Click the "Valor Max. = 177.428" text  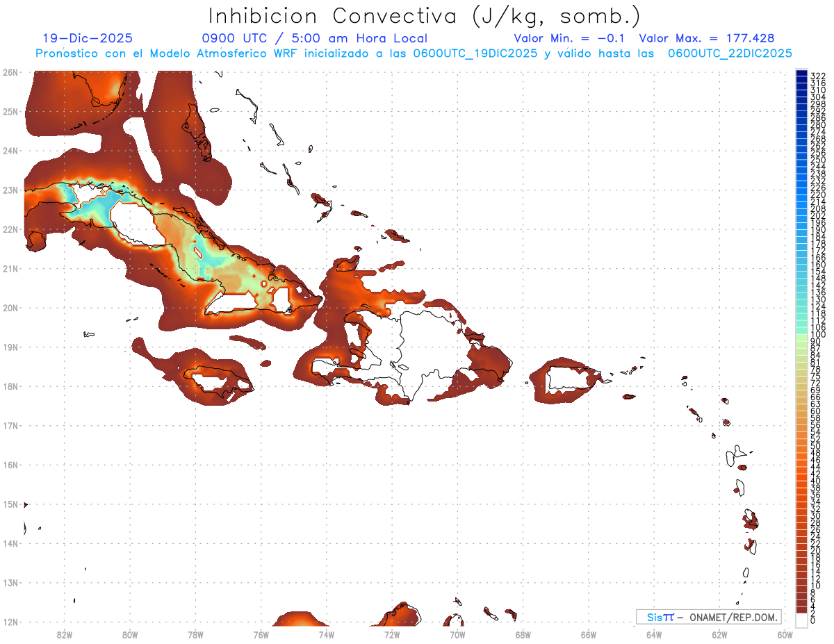pyautogui.click(x=707, y=39)
